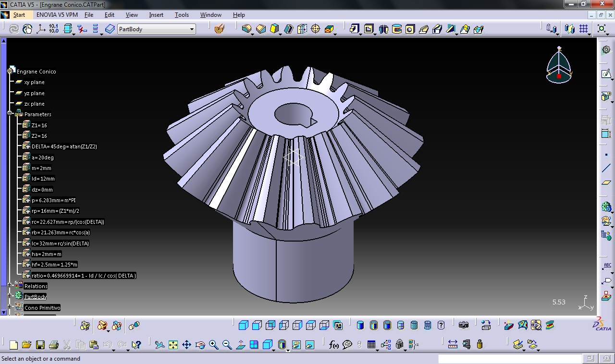Click the Capture camera icon
This screenshot has width=615, height=364.
[x=464, y=325]
